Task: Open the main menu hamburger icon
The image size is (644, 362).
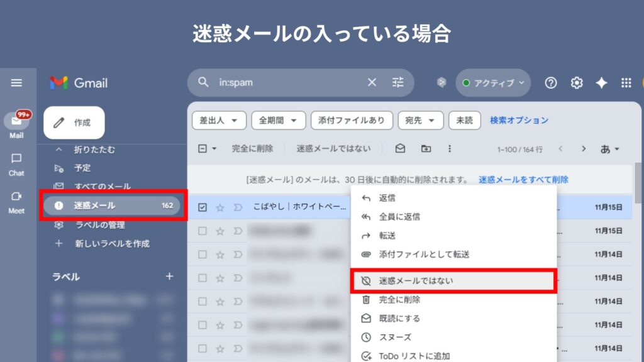Action: point(17,83)
